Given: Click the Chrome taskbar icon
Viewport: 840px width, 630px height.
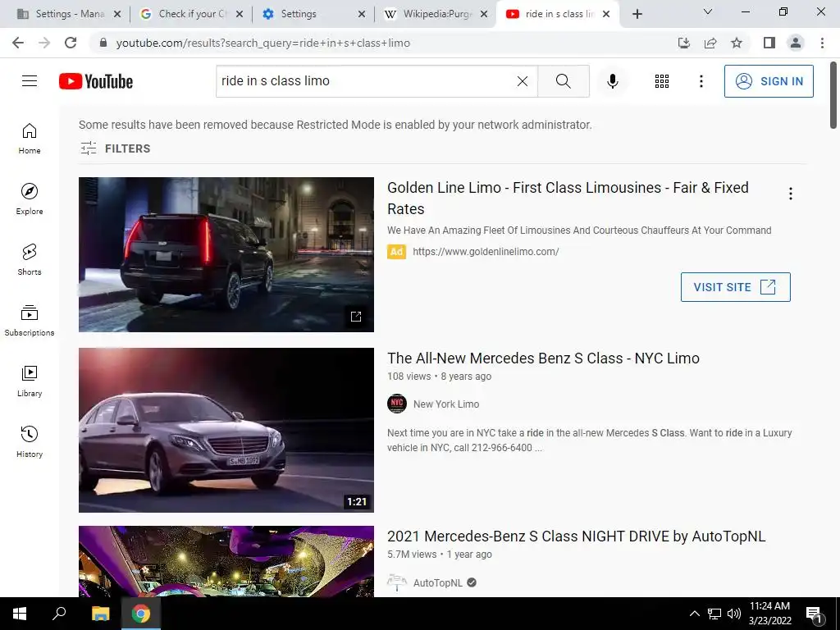Looking at the screenshot, I should click(x=141, y=614).
